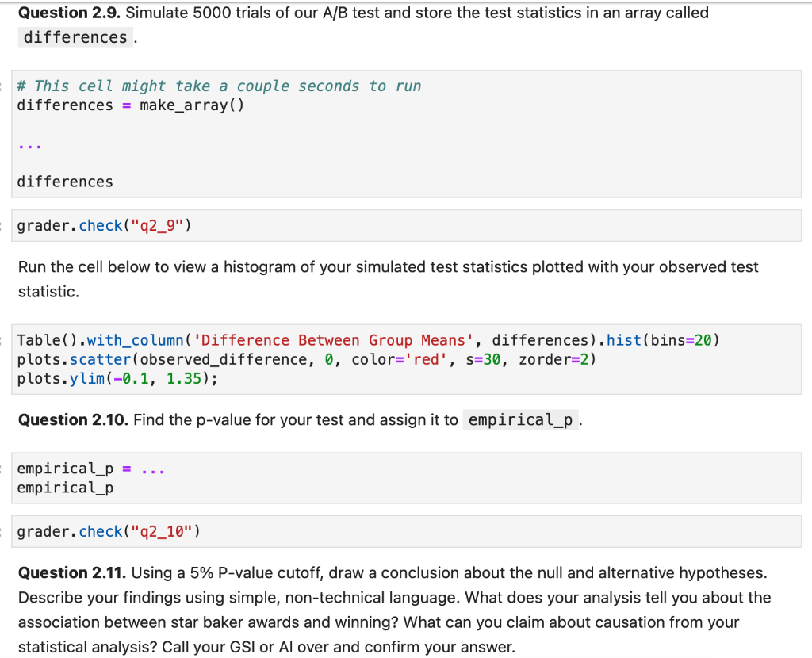
Task: Click the second 'empirical_p' output line
Action: (65, 488)
